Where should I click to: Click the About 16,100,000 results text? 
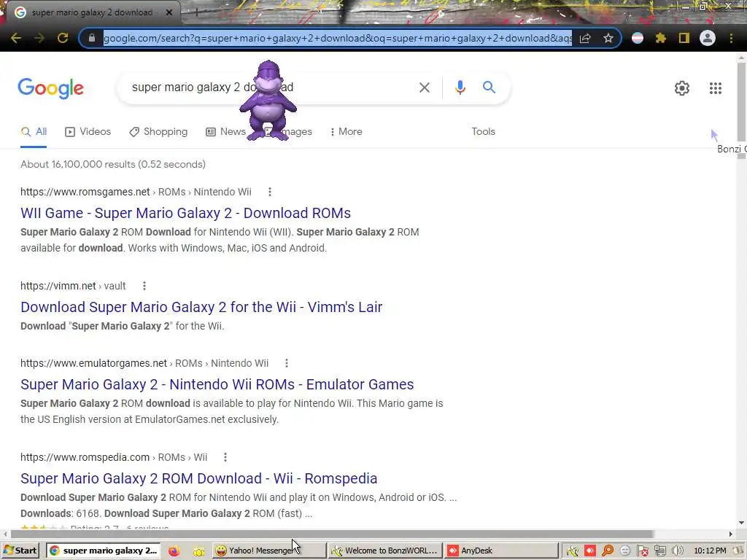tap(113, 164)
